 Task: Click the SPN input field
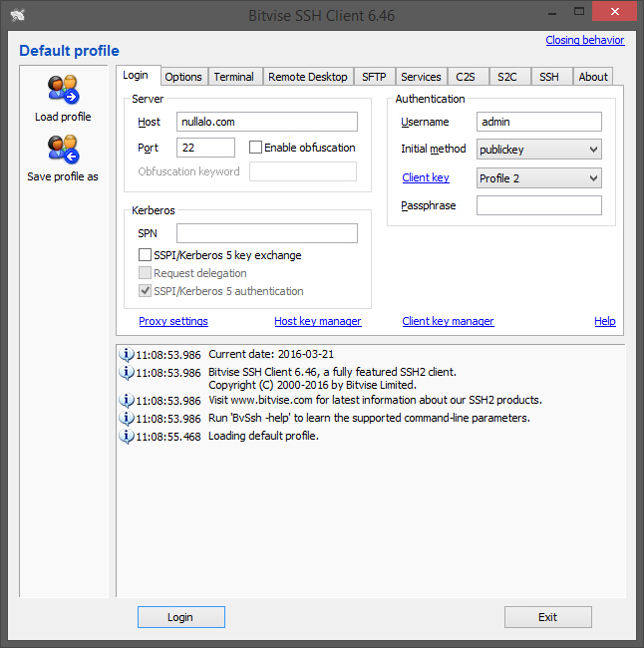(267, 233)
